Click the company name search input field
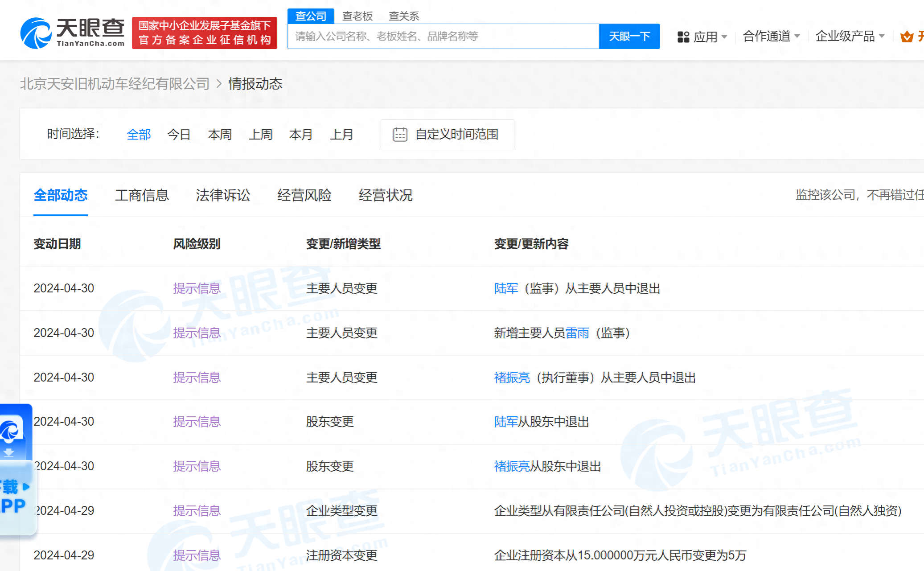 point(443,37)
